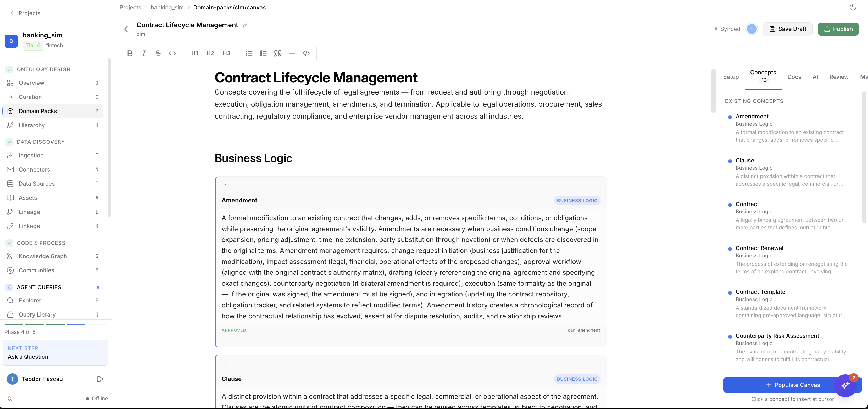Toggle bold formatting in editor toolbar
This screenshot has width=868, height=409.
point(130,53)
